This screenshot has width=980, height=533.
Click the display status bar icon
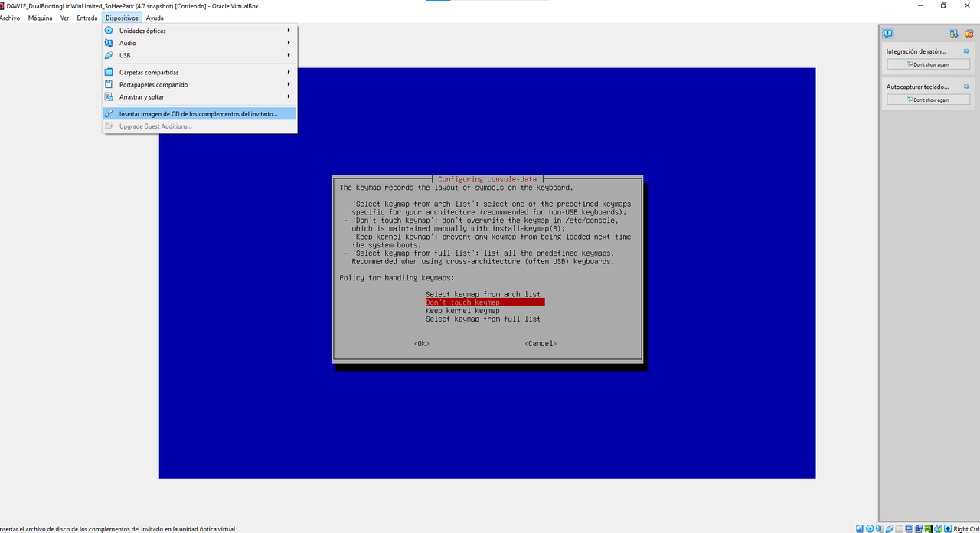coord(909,528)
